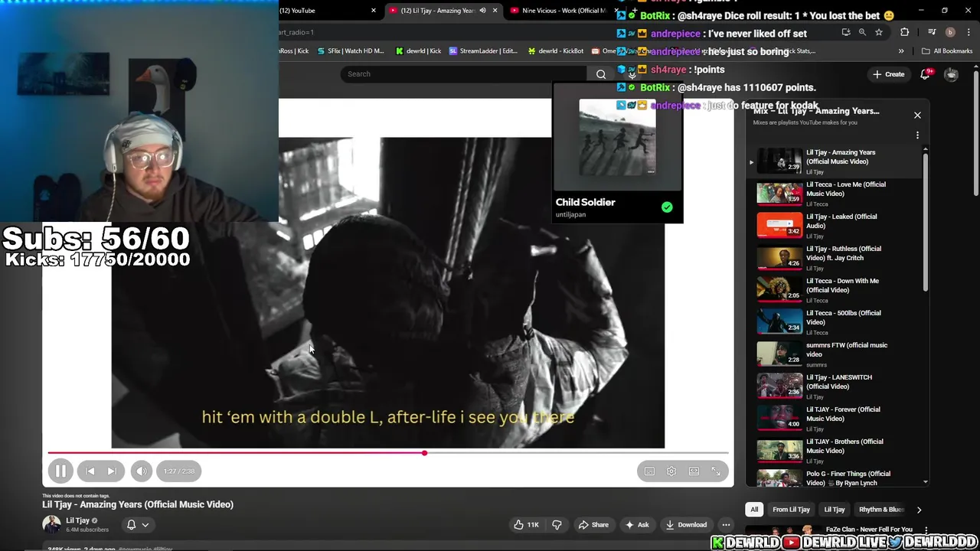Share the Lil Tjay video
This screenshot has height=551, width=980.
[593, 525]
